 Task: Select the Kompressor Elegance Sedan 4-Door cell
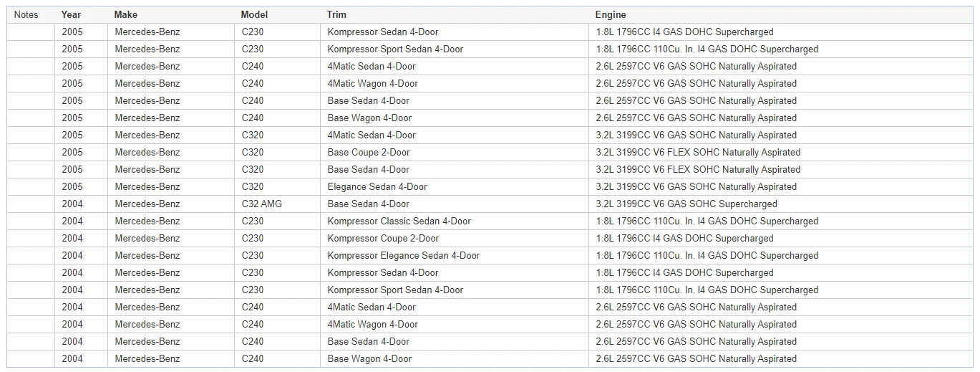[x=455, y=256]
